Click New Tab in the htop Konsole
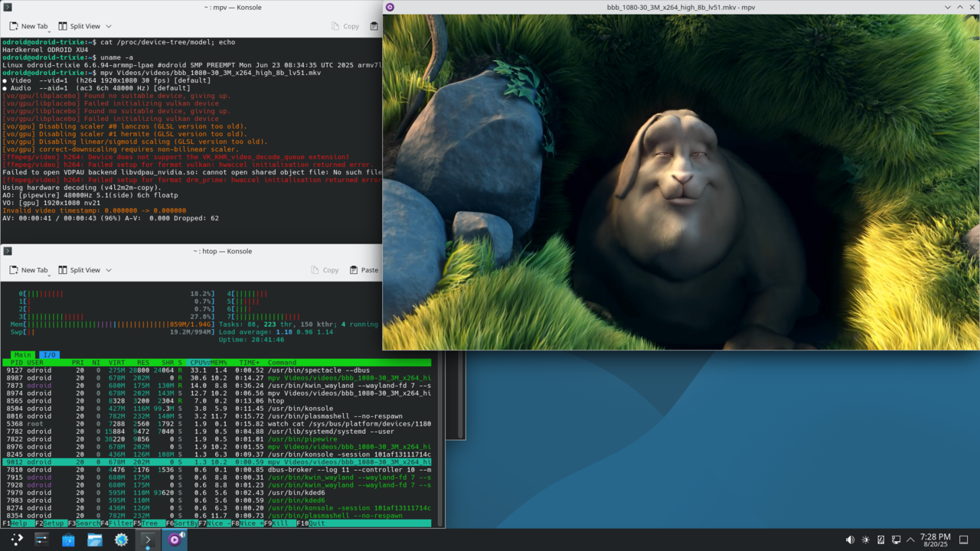The image size is (980, 551). click(x=29, y=270)
